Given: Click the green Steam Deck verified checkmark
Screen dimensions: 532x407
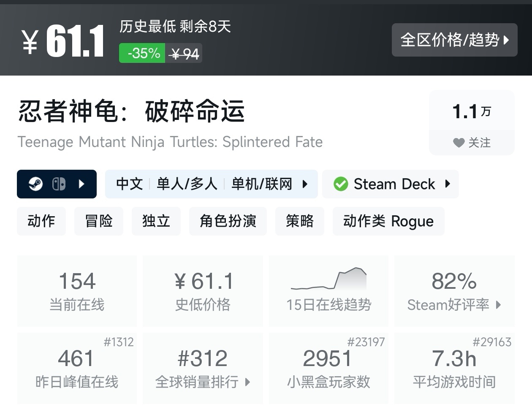Looking at the screenshot, I should [x=340, y=184].
